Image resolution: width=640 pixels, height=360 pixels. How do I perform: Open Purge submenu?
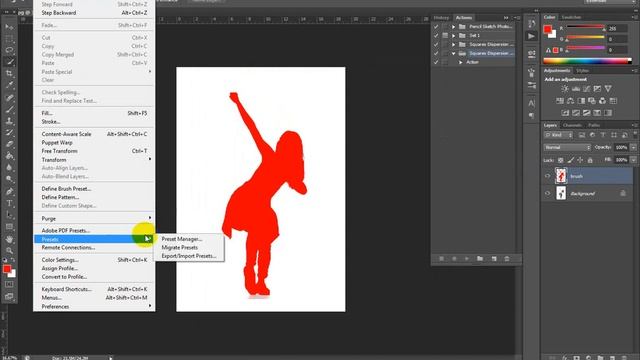94,218
